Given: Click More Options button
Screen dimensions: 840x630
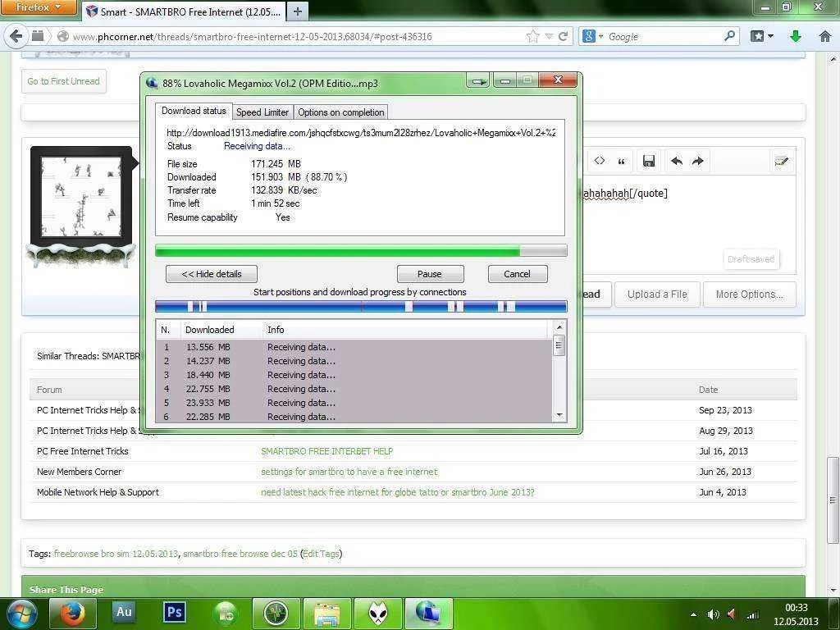Looking at the screenshot, I should tap(750, 294).
